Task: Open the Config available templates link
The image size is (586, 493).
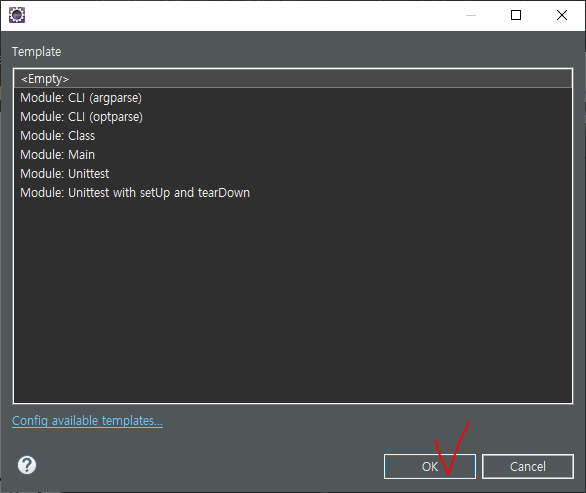Action: (x=87, y=421)
